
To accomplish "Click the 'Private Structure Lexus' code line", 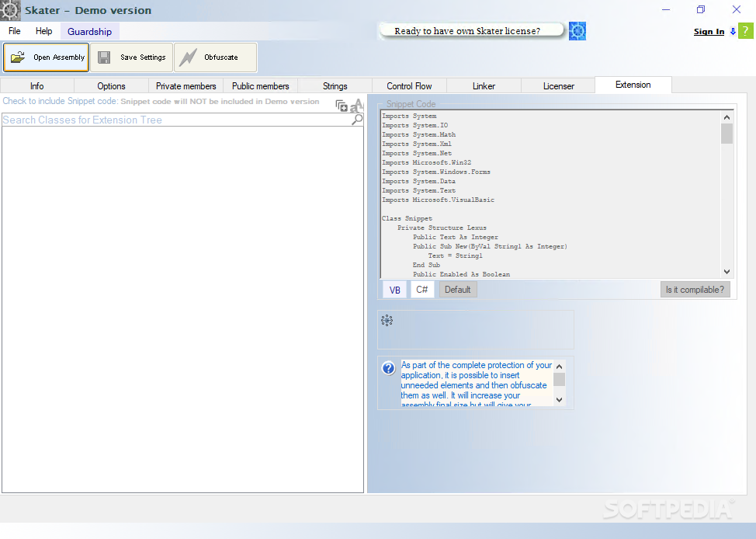I will [x=442, y=228].
